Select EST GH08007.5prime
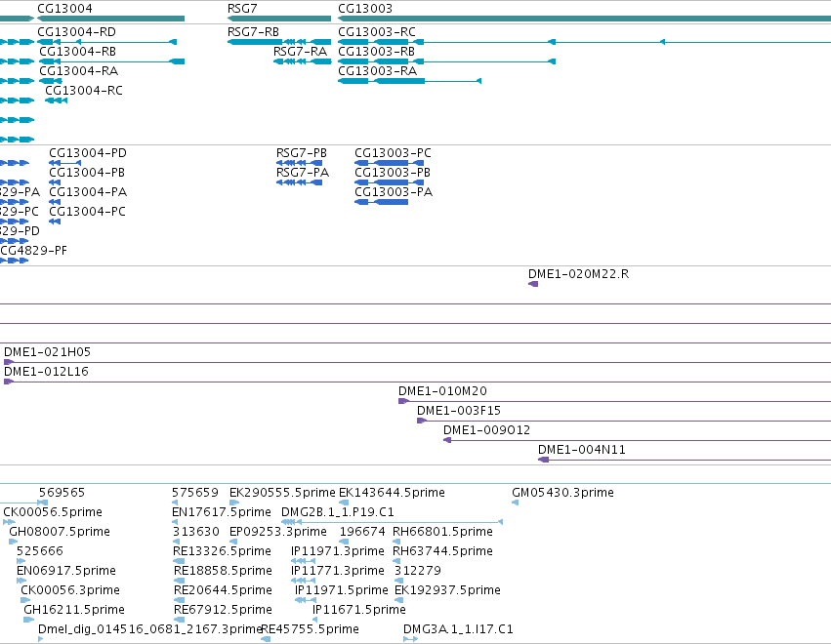831x644 pixels. click(60, 532)
